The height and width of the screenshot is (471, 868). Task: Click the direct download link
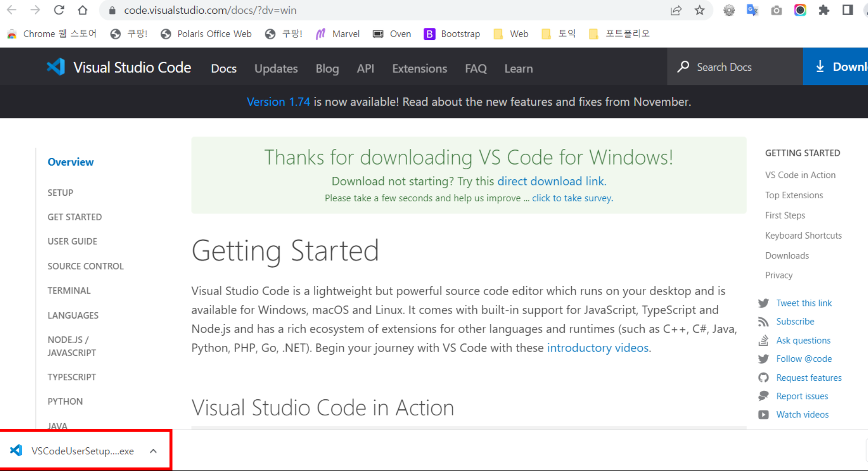pyautogui.click(x=552, y=181)
